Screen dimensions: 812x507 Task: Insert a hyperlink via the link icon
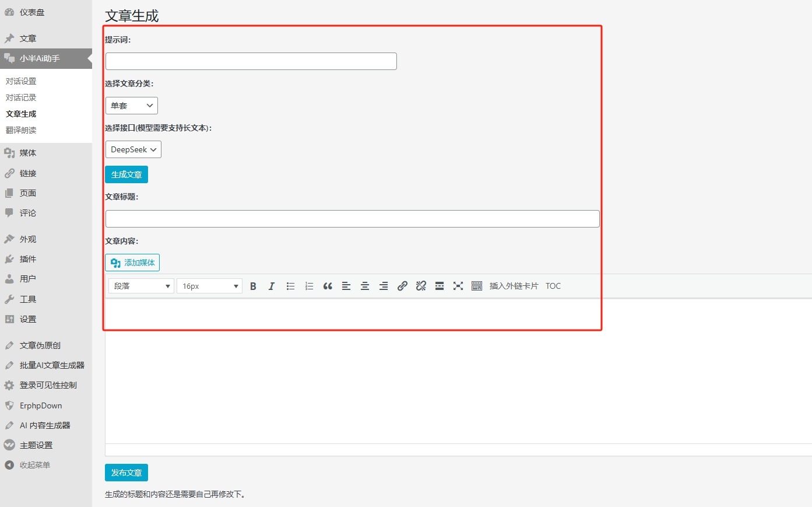point(402,286)
